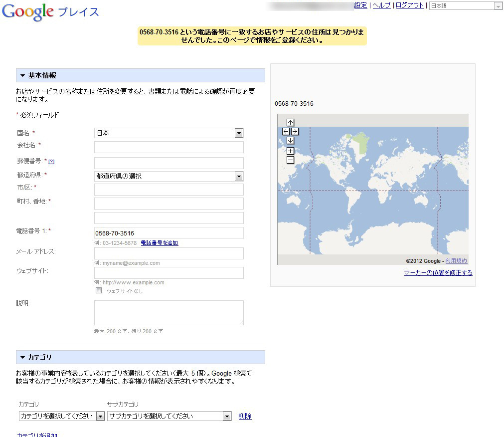
Task: Open the 都道府県の選択 dropdown
Action: pos(169,176)
